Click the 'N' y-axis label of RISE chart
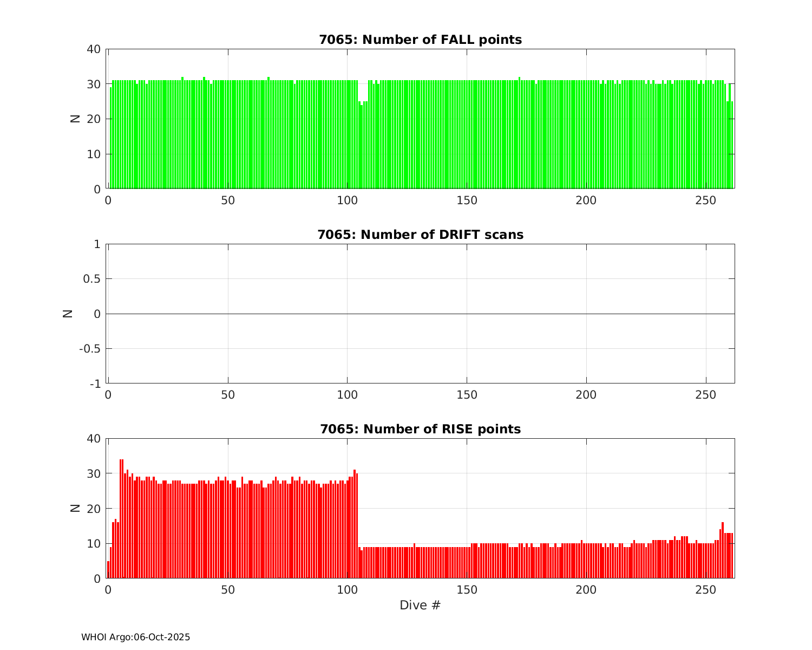 click(x=75, y=508)
